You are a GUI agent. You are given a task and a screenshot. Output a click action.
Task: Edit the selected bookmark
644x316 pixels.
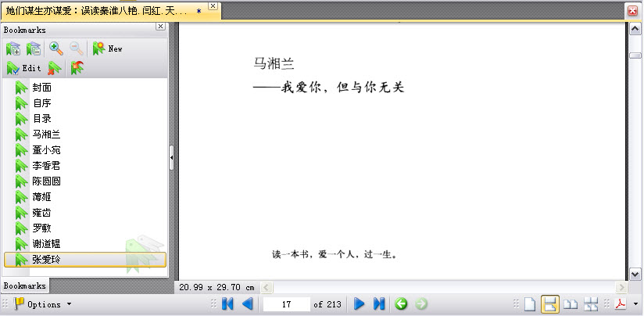[23, 68]
